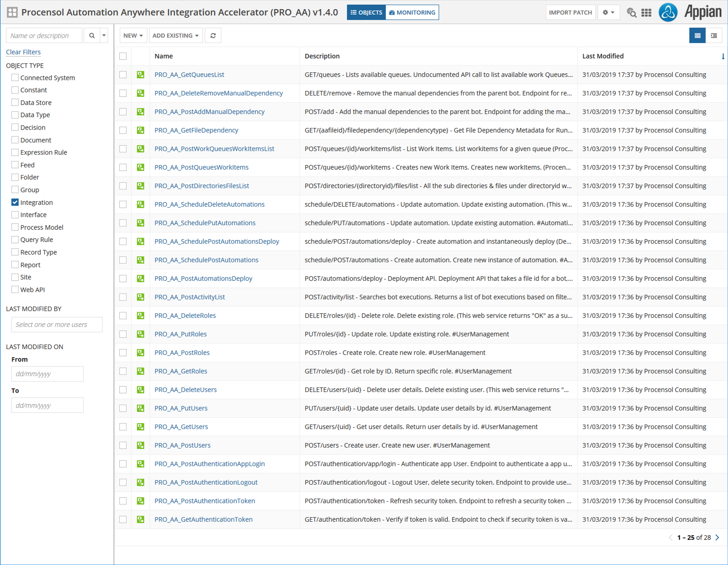Open the global search objects icon
728x565 pixels.
point(631,12)
